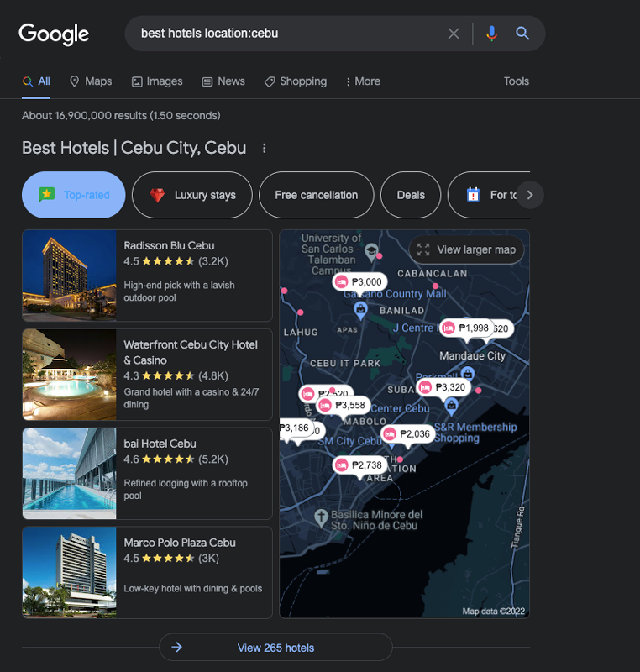Select the Luxury stays filter chip
This screenshot has height=672, width=640.
[192, 195]
